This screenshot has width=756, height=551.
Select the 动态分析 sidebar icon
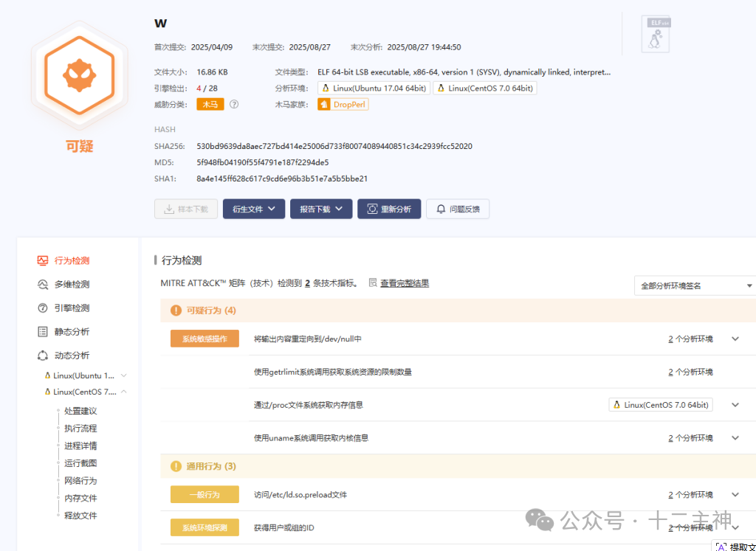[x=42, y=355]
